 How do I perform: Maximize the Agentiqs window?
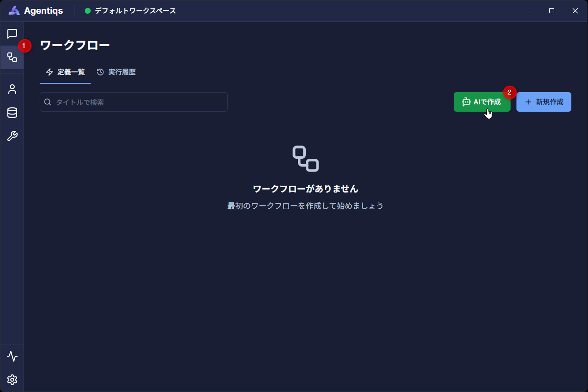[552, 11]
